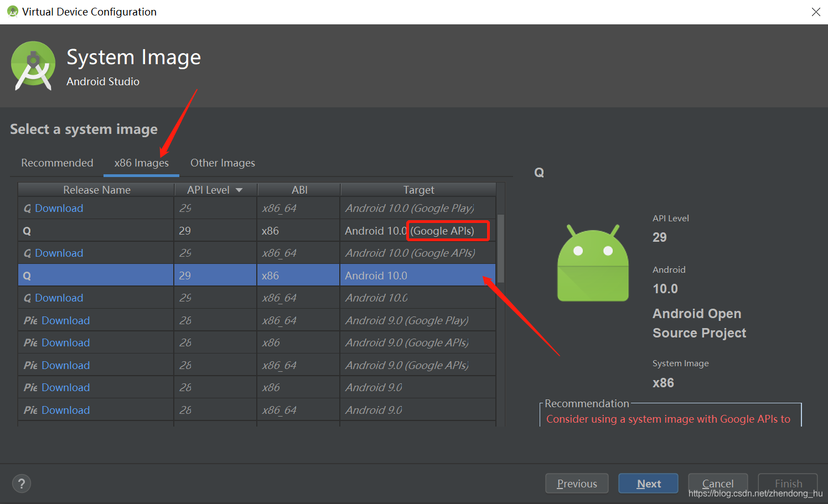Click the green Android robot image

(593, 263)
